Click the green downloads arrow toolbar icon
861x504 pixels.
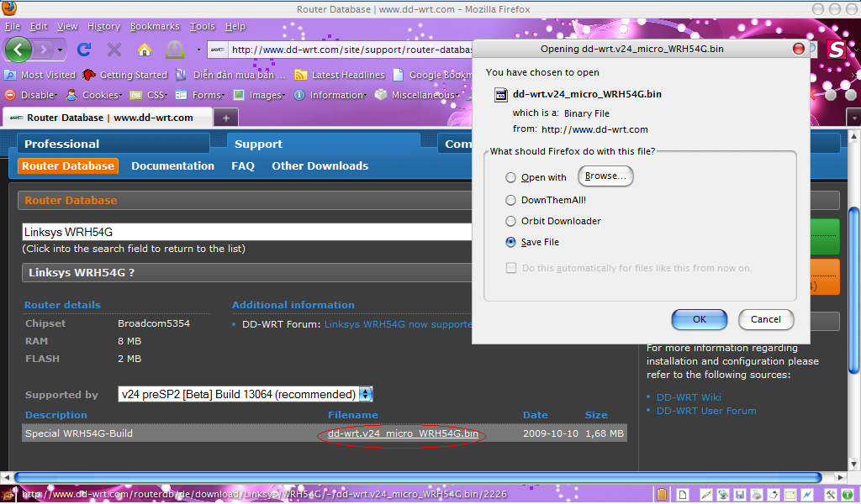click(x=175, y=50)
